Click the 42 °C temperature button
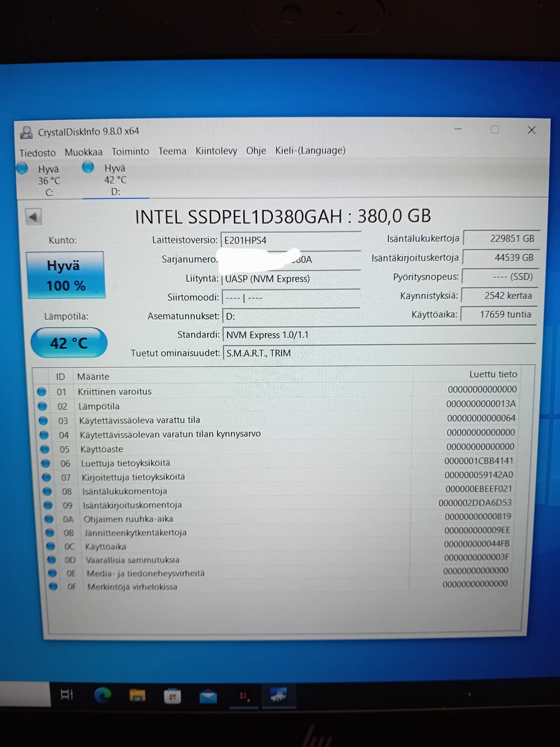The image size is (560, 747). [x=69, y=343]
